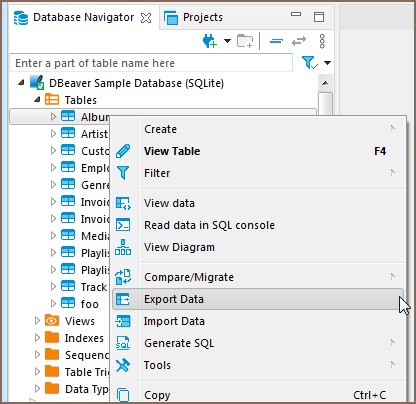Click the navigator scrollbar up arrow
The height and width of the screenshot is (404, 416).
[x=325, y=83]
